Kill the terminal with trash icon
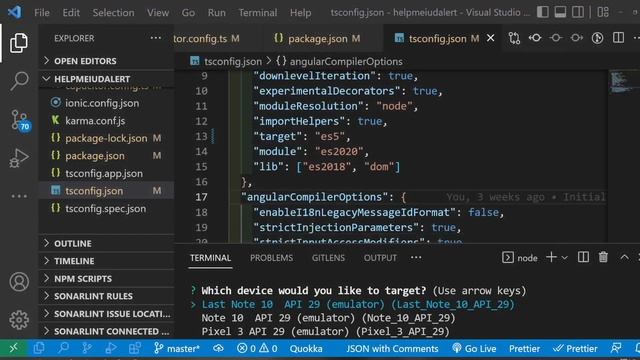 (x=603, y=257)
